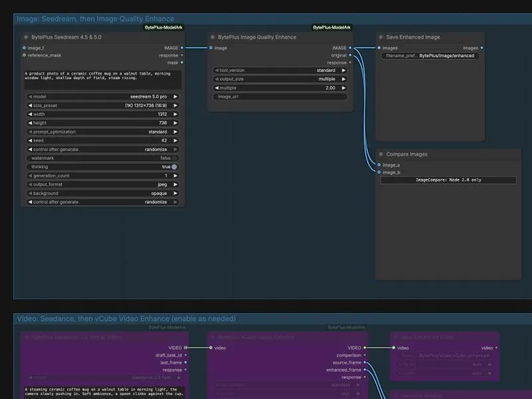The image size is (532, 399).
Task: Click the image_b input slot on Compare Images
Action: tap(379, 172)
